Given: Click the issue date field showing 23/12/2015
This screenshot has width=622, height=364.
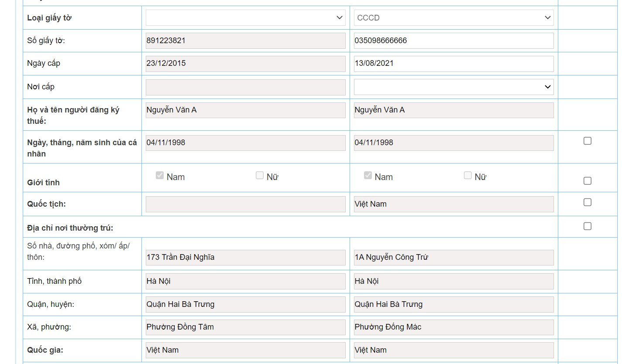Looking at the screenshot, I should [x=245, y=64].
